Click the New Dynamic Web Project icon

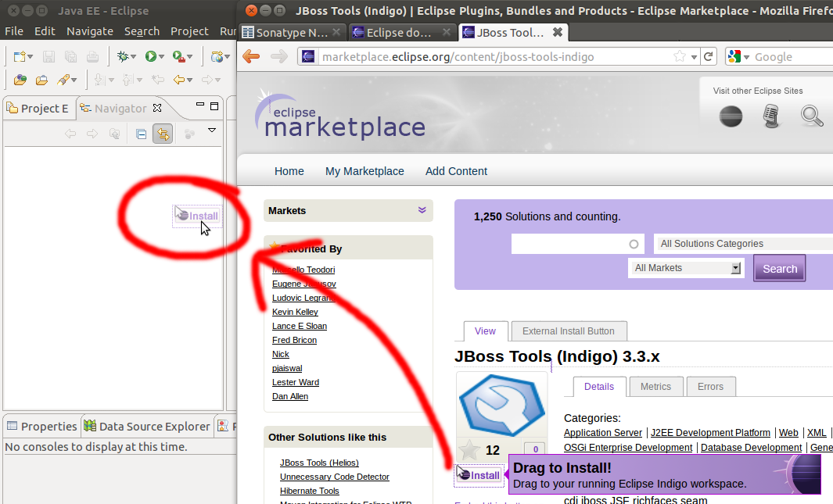217,56
